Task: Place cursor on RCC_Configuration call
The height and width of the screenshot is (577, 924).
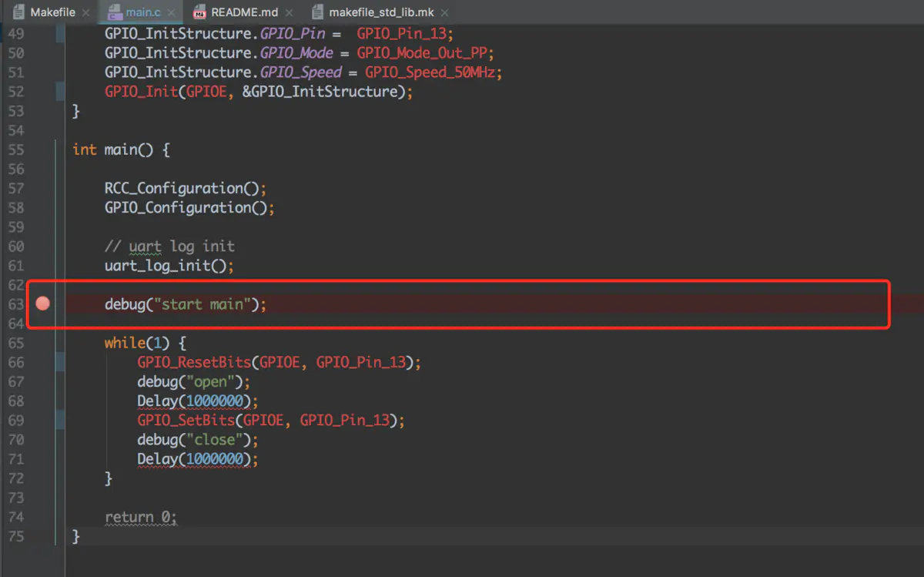Action: click(186, 188)
